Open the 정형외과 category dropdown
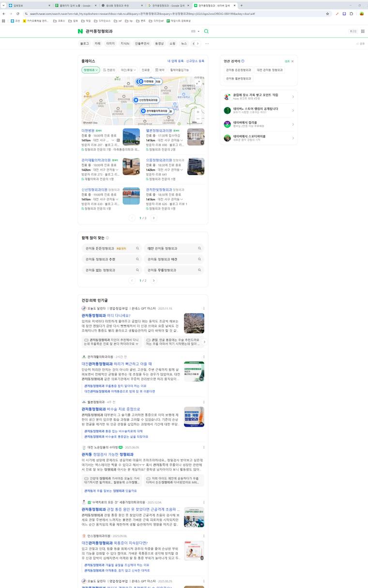Image resolution: width=368 pixels, height=588 pixels. [x=91, y=70]
